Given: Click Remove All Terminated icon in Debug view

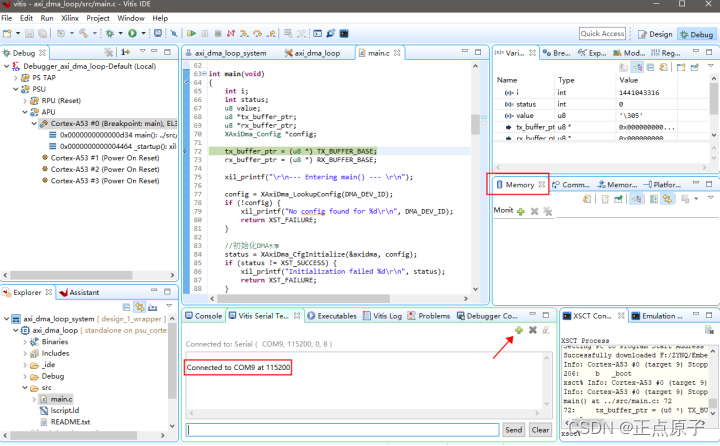Looking at the screenshot, I should (108, 52).
